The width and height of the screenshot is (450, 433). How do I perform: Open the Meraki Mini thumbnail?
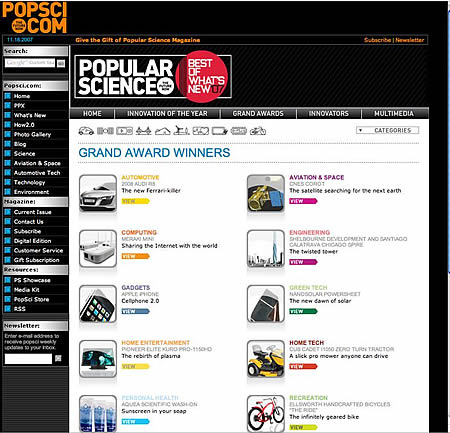click(x=98, y=249)
